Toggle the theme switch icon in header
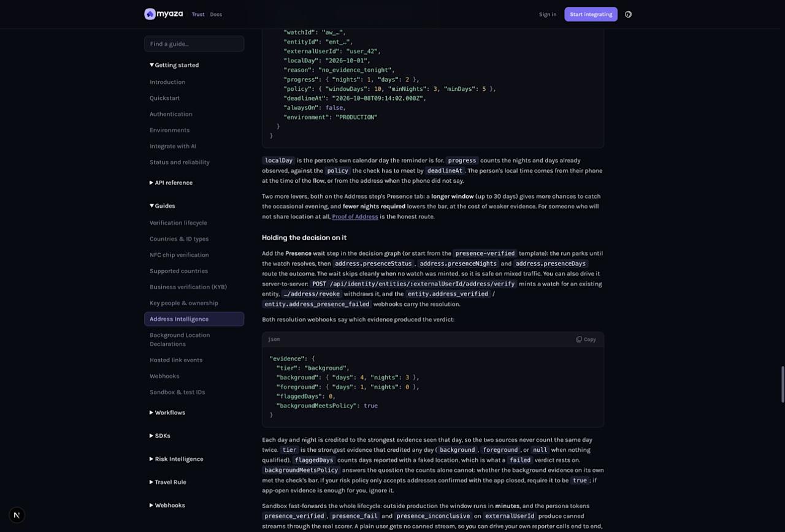 click(628, 14)
